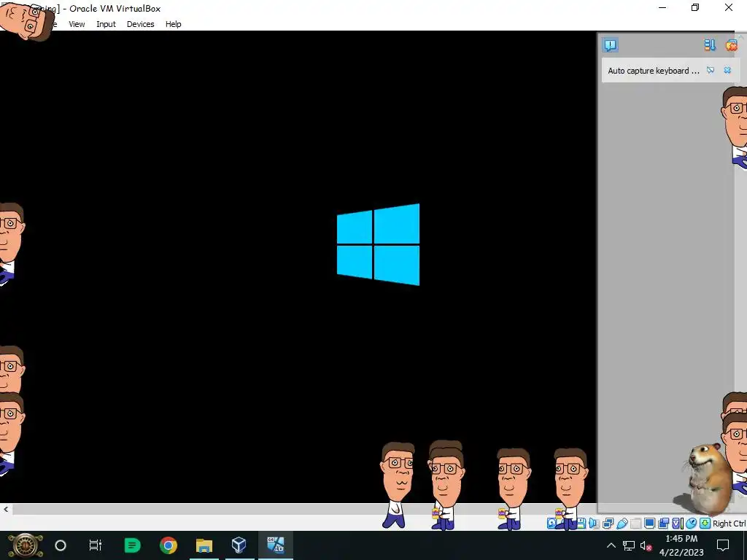
Task: Open the Help menu
Action: [174, 24]
